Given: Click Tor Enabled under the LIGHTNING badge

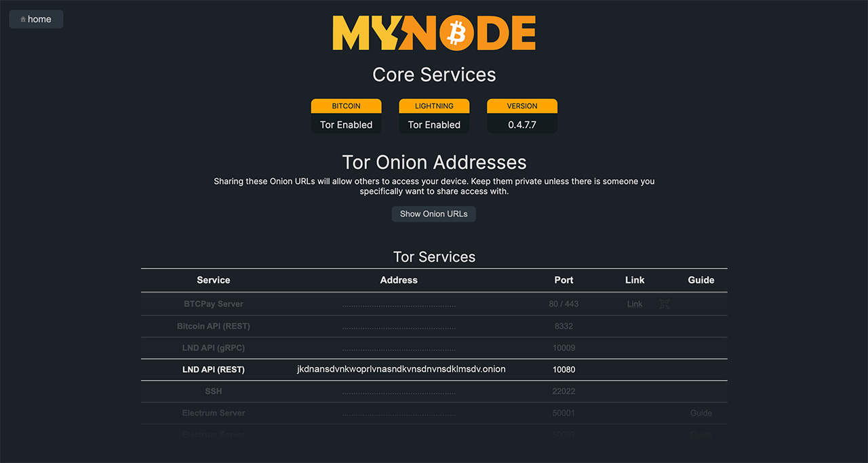Looking at the screenshot, I should 434,125.
